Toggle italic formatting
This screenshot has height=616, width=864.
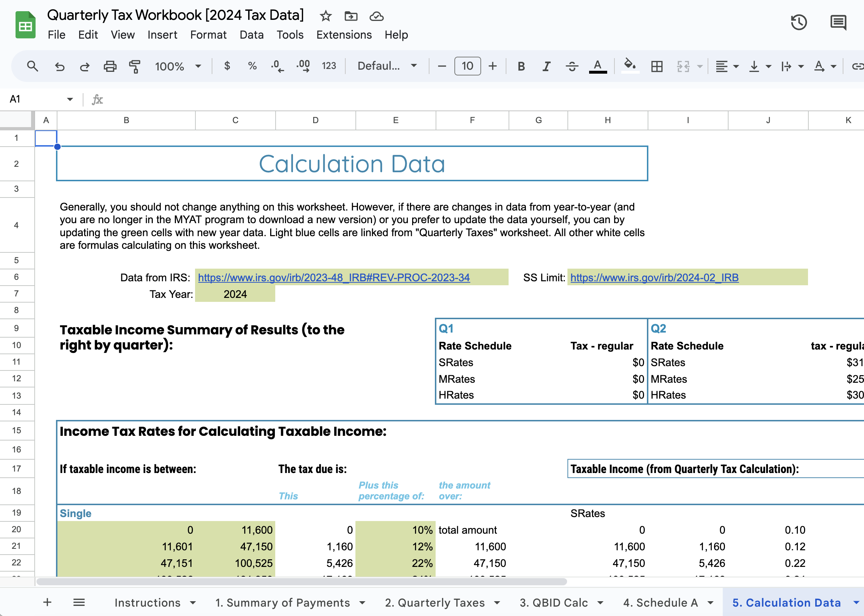[547, 66]
